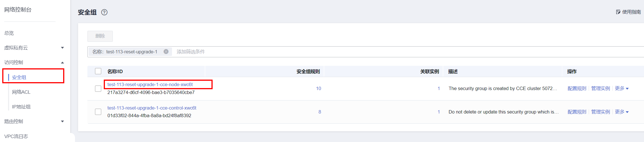
Task: Open test-113-reset-upgrade-1-cce-control-xwc6t security group
Action: click(x=152, y=108)
